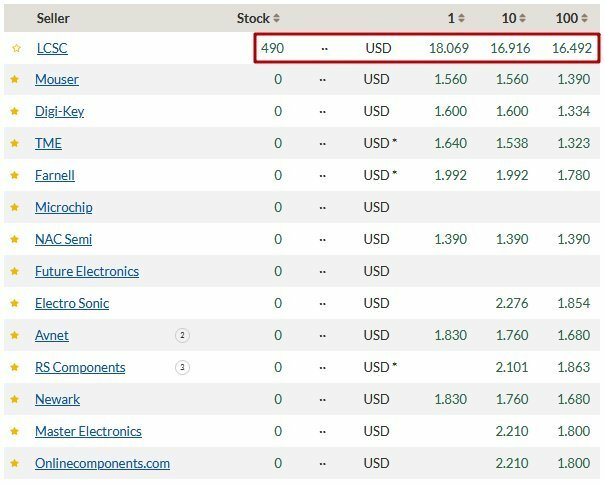The width and height of the screenshot is (604, 484).
Task: Click the star next to Onlinecomponents.com
Action: click(x=15, y=464)
